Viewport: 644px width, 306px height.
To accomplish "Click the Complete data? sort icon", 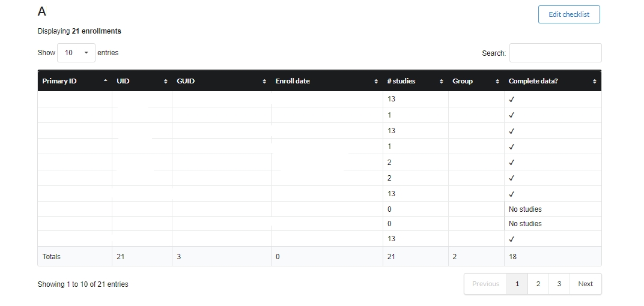I will pyautogui.click(x=595, y=81).
